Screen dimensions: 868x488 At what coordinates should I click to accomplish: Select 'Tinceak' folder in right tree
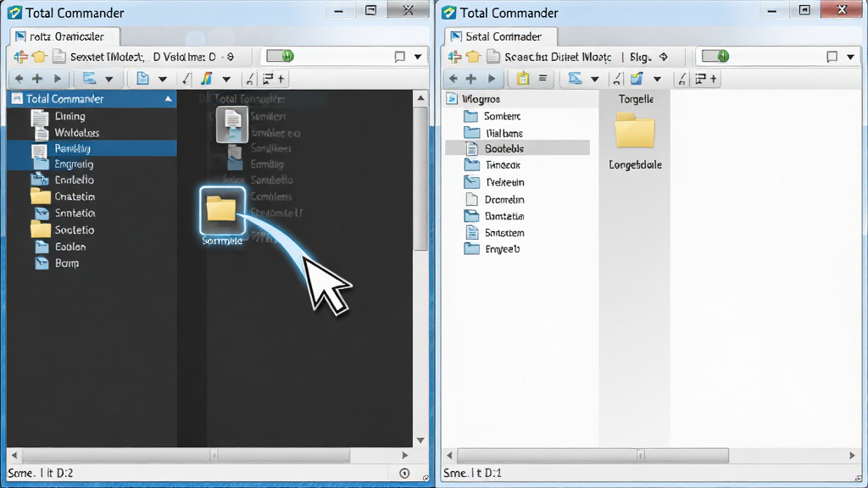pos(503,165)
